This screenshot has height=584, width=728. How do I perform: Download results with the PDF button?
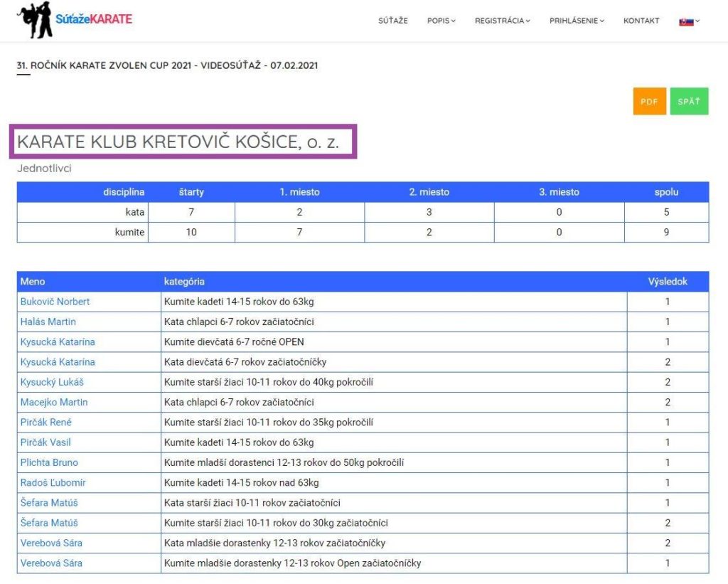click(649, 101)
